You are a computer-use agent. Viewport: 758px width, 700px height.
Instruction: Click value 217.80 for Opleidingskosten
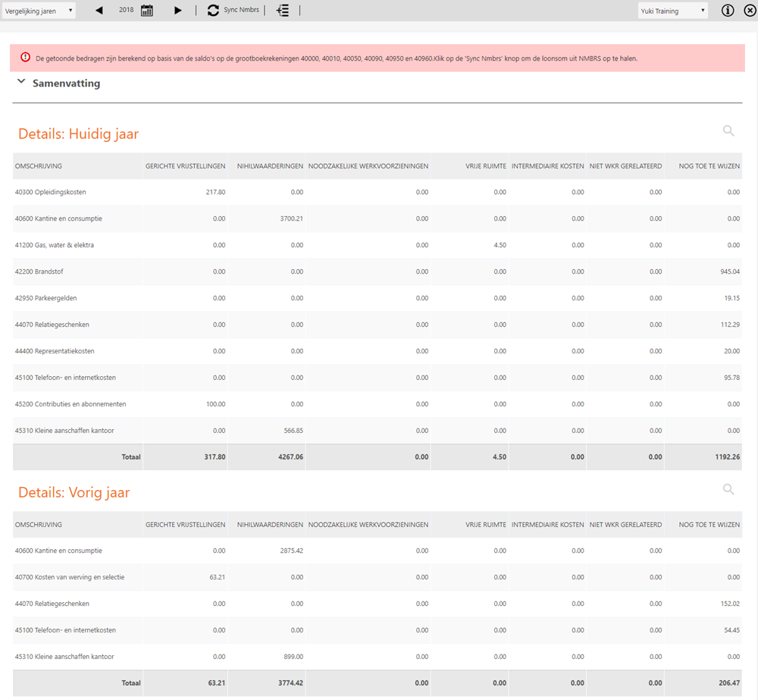pyautogui.click(x=215, y=192)
